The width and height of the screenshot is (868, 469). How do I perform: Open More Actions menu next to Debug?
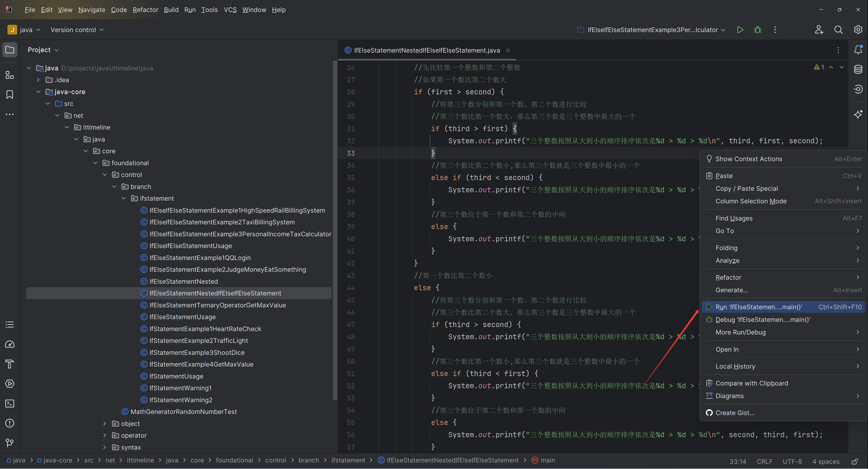click(775, 30)
